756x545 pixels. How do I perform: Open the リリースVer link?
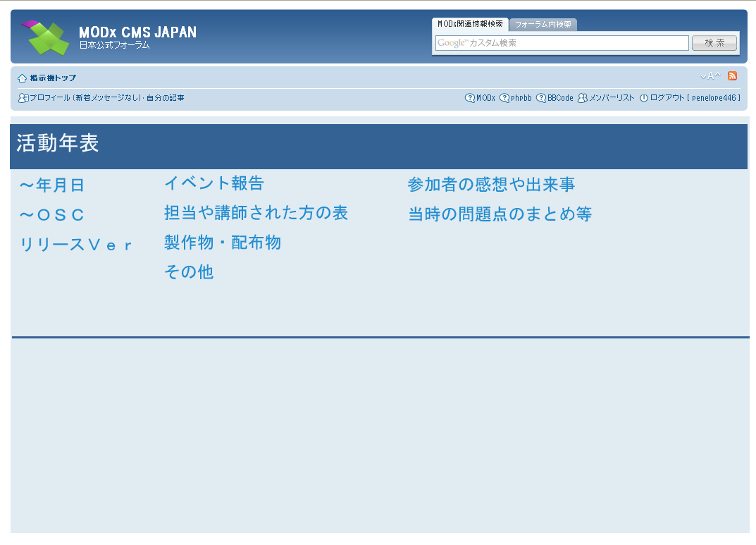point(76,245)
